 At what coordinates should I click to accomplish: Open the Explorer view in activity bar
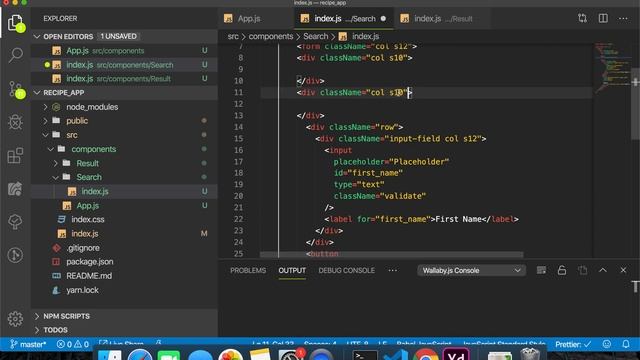pos(15,22)
